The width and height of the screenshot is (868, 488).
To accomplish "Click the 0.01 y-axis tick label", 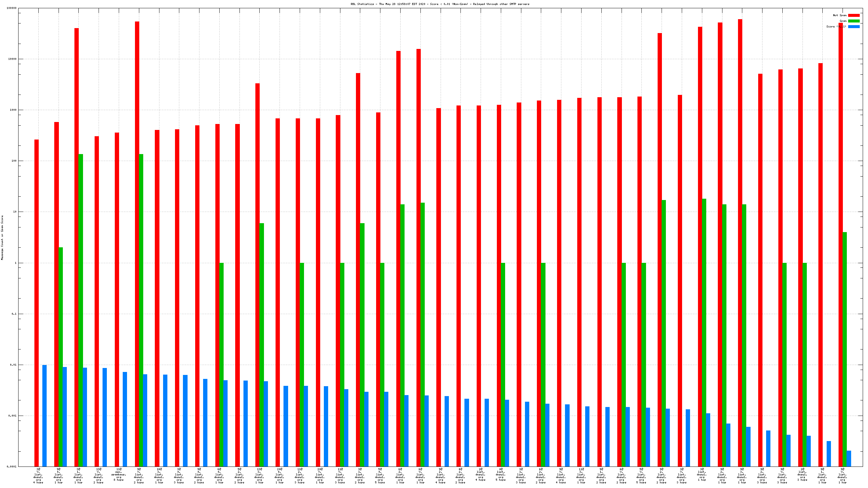I will point(13,365).
